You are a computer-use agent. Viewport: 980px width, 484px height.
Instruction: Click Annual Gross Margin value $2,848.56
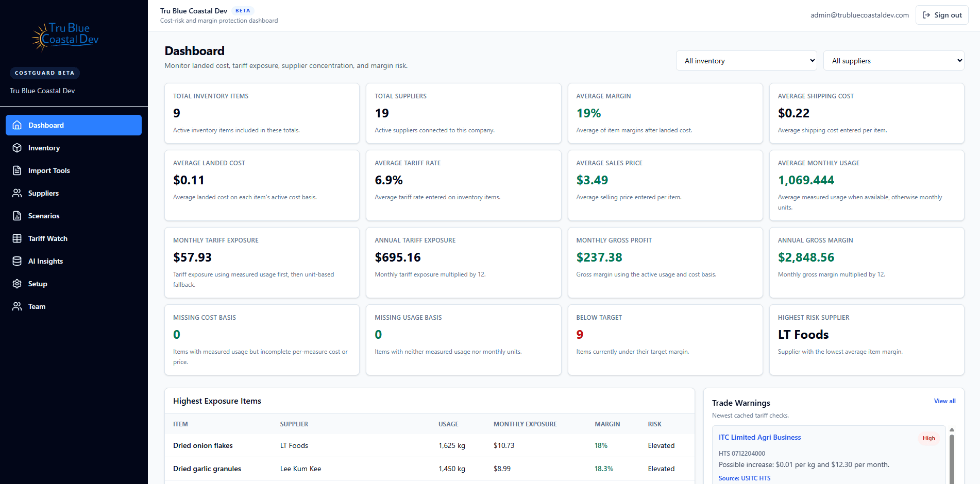pyautogui.click(x=806, y=257)
